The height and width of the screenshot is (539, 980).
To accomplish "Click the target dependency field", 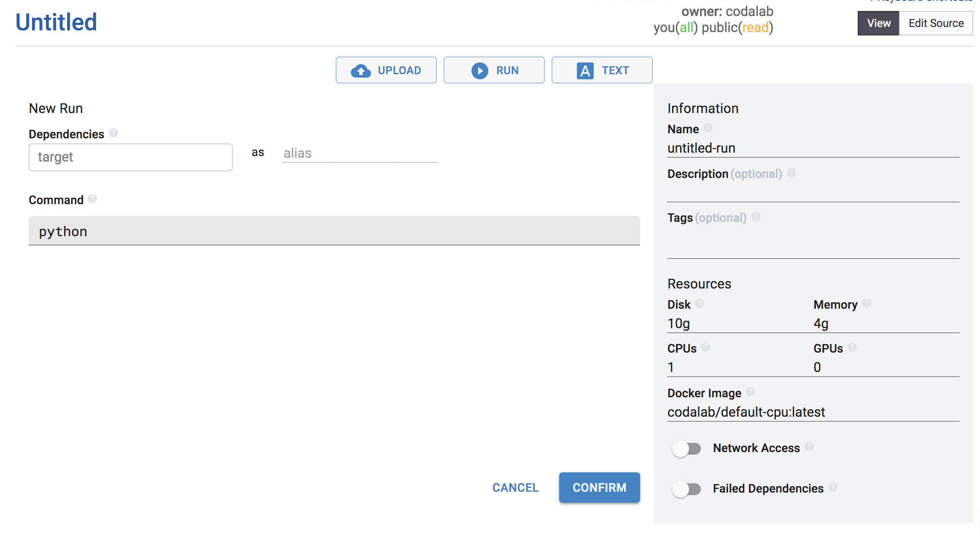I will 130,157.
